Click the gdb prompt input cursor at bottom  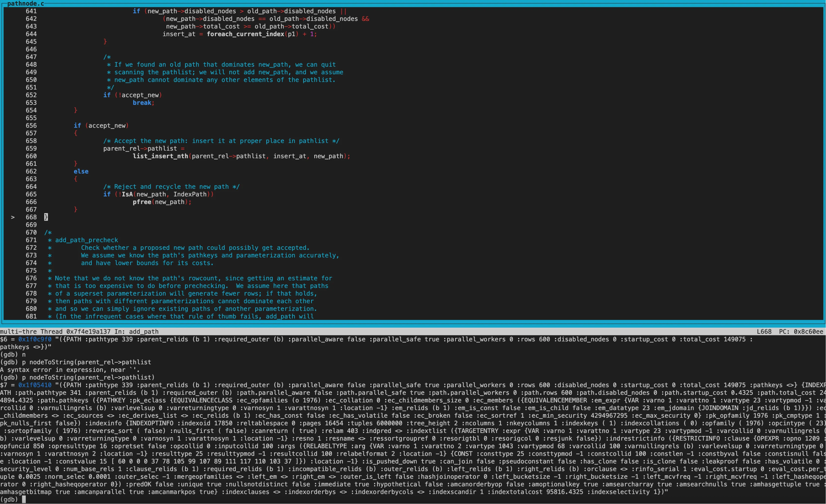click(x=24, y=499)
